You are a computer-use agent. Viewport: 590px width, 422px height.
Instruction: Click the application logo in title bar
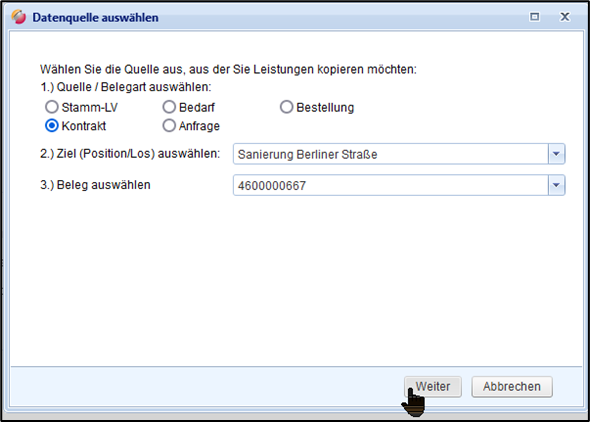(x=18, y=17)
